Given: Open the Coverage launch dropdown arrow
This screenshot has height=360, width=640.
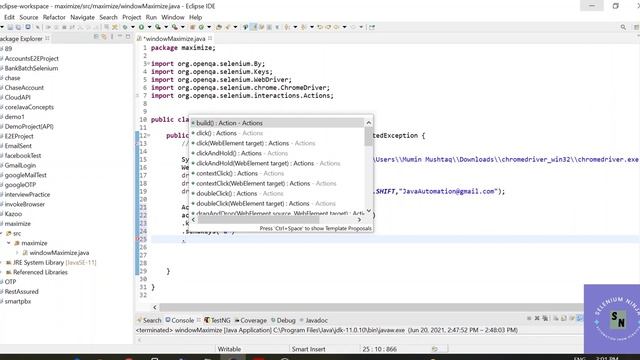Looking at the screenshot, I should click(166, 27).
